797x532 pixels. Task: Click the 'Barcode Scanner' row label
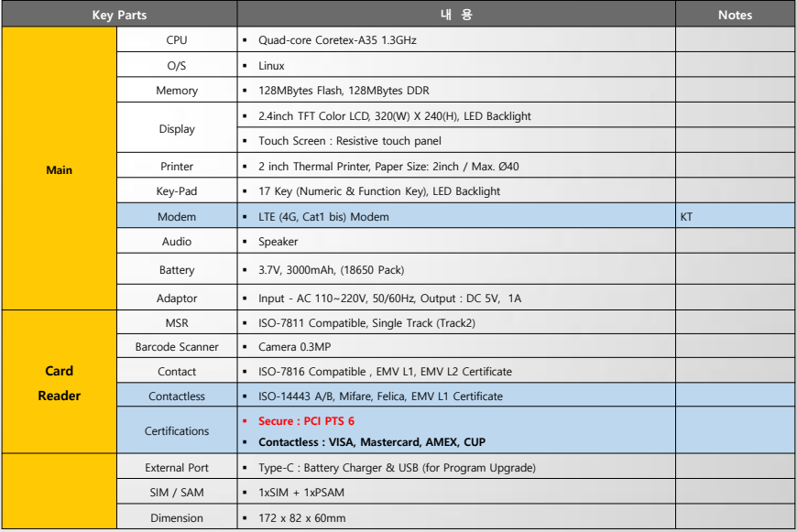[x=177, y=347]
